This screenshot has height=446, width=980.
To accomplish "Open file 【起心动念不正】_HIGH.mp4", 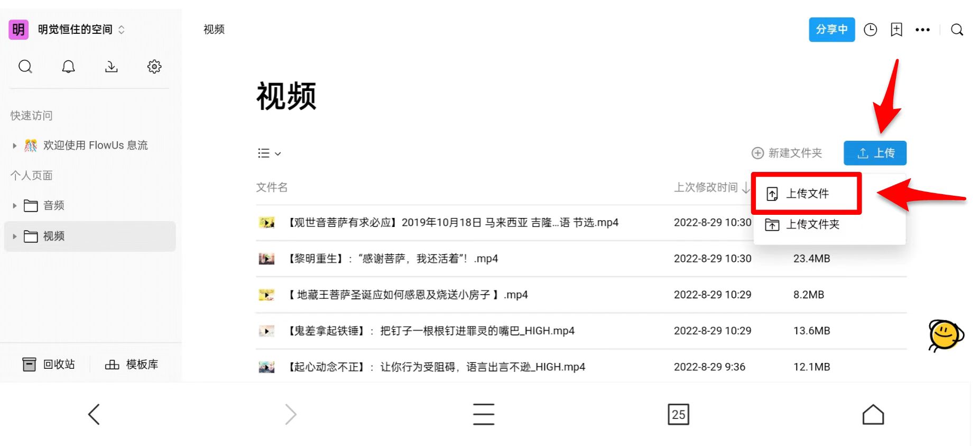I will click(436, 367).
